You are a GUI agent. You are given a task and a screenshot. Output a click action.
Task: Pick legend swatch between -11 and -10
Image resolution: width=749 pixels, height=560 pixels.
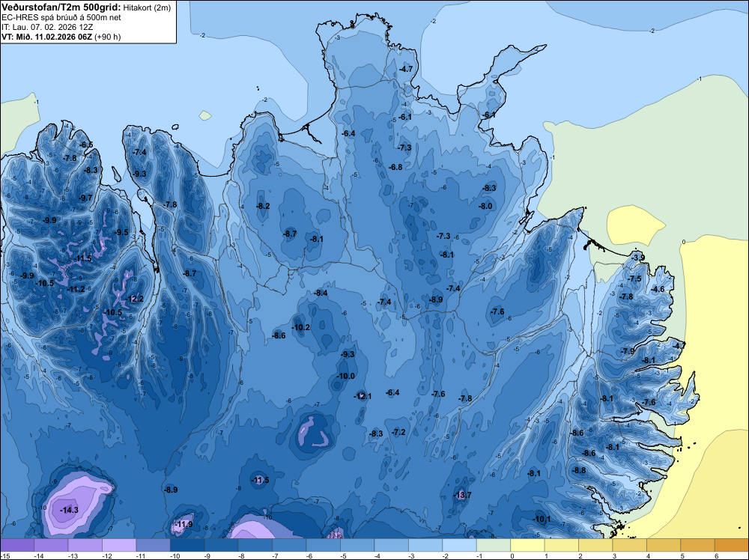(x=154, y=545)
